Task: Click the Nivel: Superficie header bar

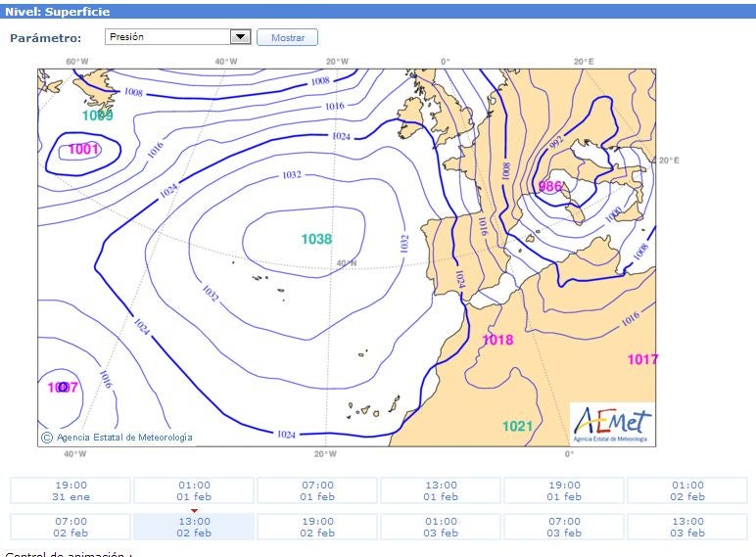Action: pyautogui.click(x=378, y=12)
